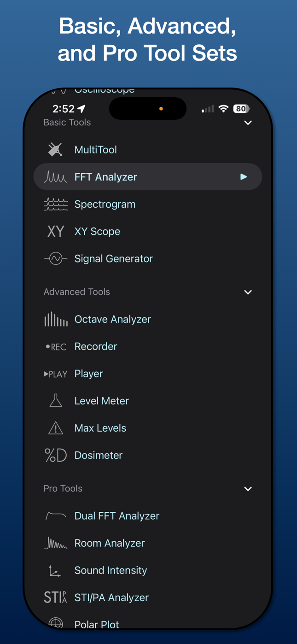Image resolution: width=297 pixels, height=644 pixels.
Task: Tap the play arrow beside FFT Analyzer
Action: 244,177
